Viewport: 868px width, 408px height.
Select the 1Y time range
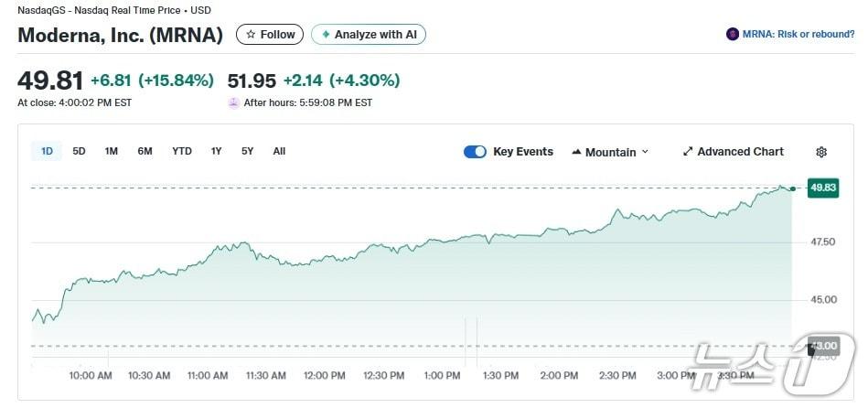click(216, 151)
